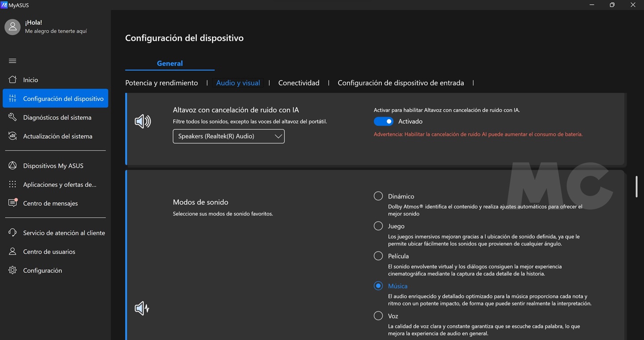Screen dimensions: 644x340
Task: Click the user profile avatar
Action: (x=12, y=27)
